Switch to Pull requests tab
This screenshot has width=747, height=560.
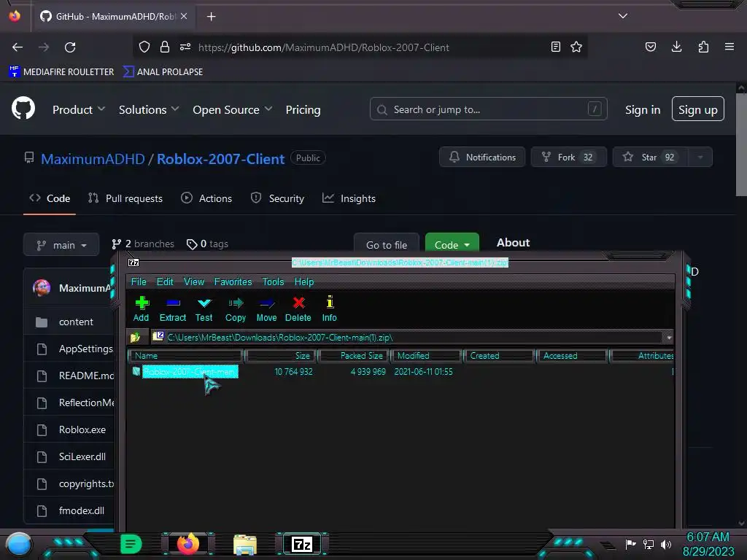coord(125,198)
